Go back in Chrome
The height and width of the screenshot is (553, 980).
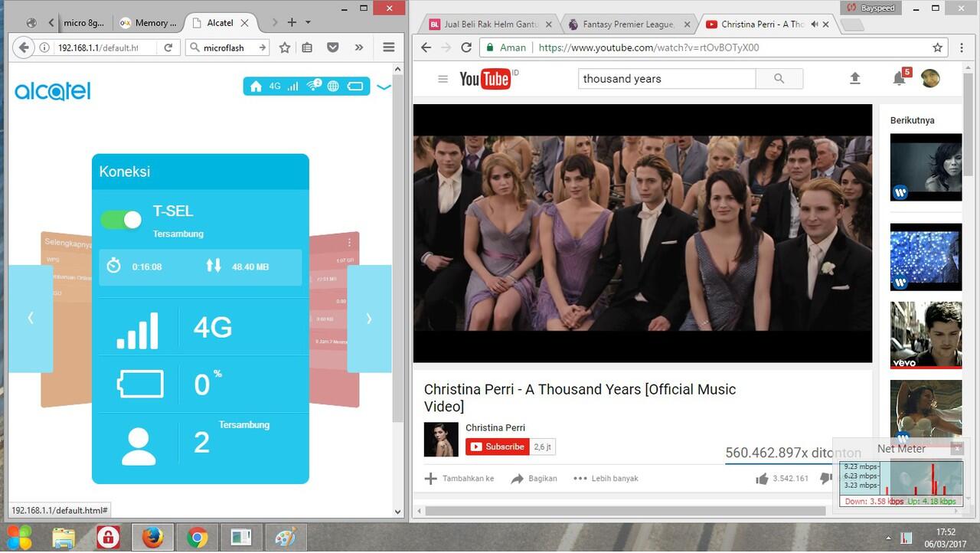coord(426,47)
